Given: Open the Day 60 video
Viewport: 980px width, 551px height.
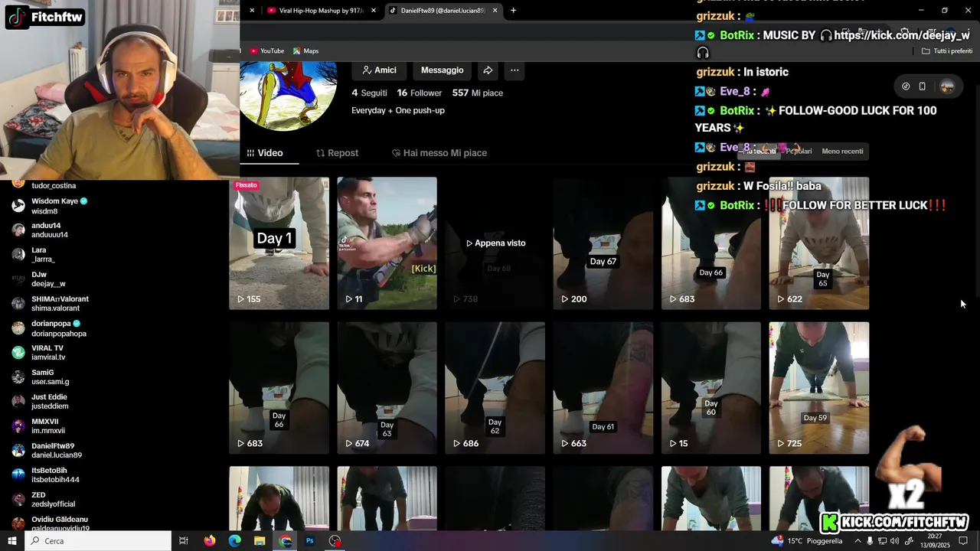Looking at the screenshot, I should (x=711, y=388).
